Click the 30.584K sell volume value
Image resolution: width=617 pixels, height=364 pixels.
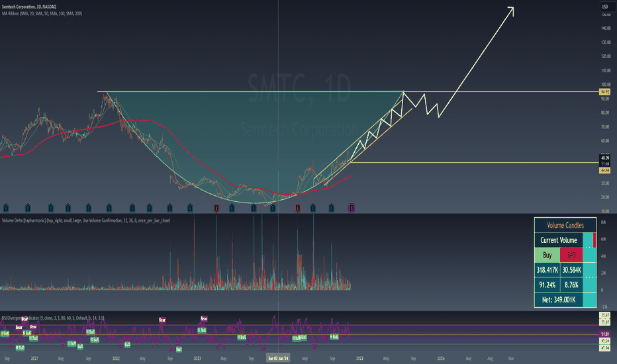[x=571, y=270]
